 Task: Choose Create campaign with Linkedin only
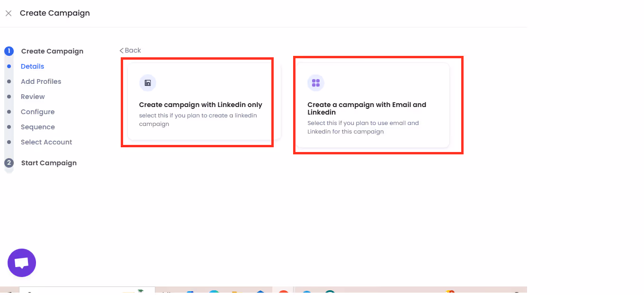click(x=197, y=101)
